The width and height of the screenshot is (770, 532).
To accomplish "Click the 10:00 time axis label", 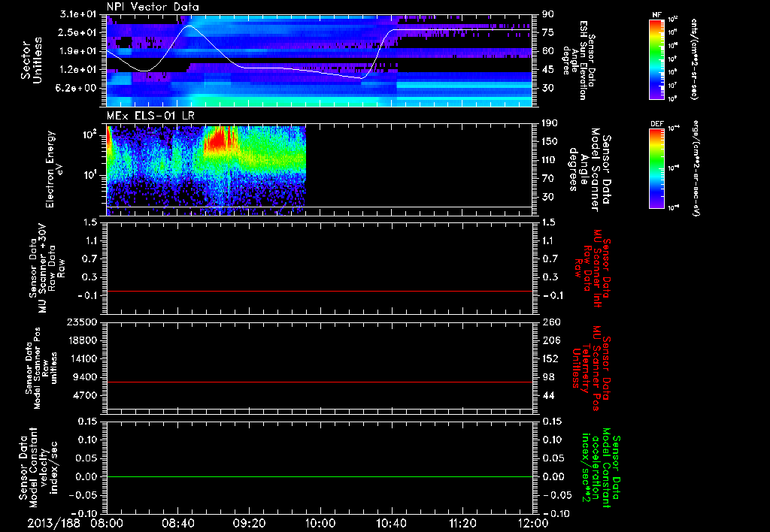I will (320, 523).
